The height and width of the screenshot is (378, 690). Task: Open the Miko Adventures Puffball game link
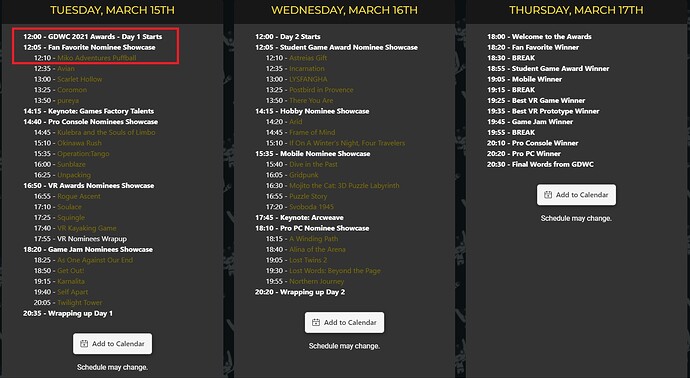(x=97, y=58)
